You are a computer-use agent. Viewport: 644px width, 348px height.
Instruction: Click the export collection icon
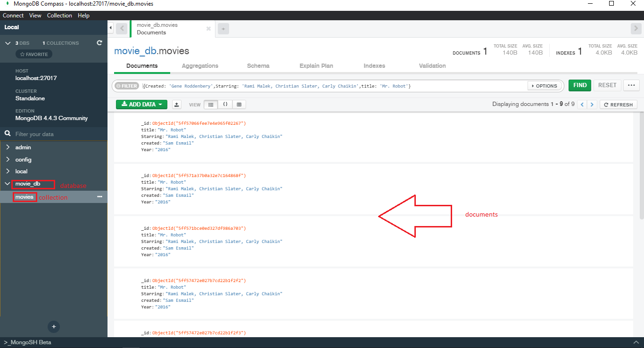176,105
